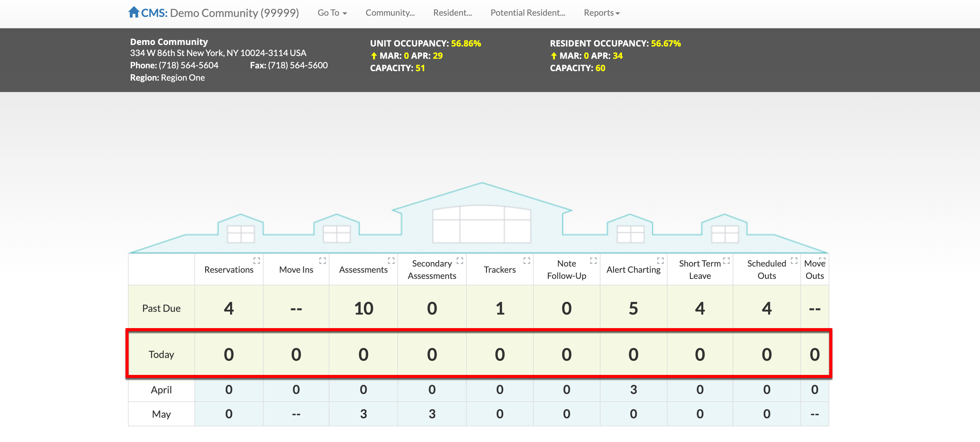The width and height of the screenshot is (980, 442).
Task: Expand the Scheduled Outs column icon
Action: (794, 261)
